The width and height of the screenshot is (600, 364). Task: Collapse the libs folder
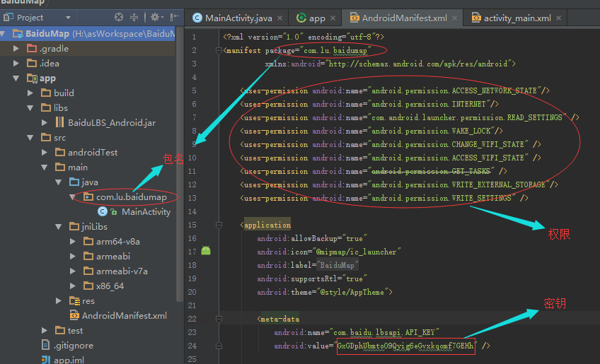click(30, 108)
